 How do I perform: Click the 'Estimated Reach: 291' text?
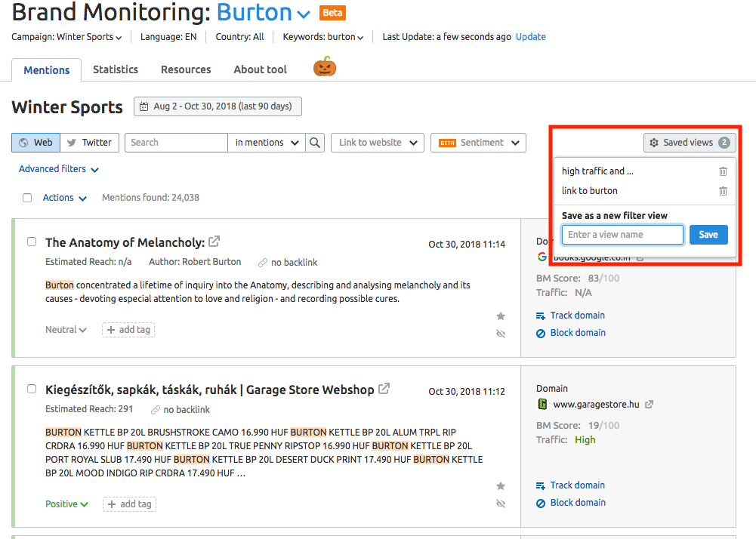[89, 409]
